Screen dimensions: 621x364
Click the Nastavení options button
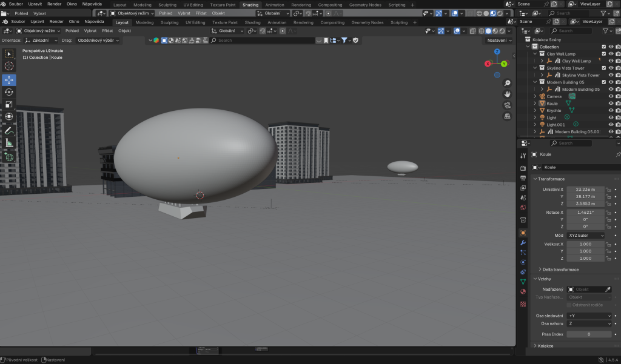pyautogui.click(x=499, y=40)
